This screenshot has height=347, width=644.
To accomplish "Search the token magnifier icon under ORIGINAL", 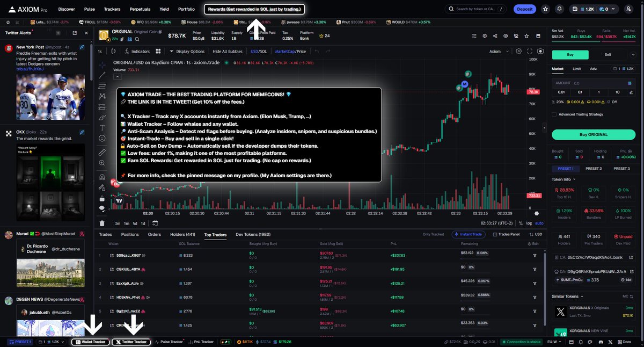I will point(137,39).
